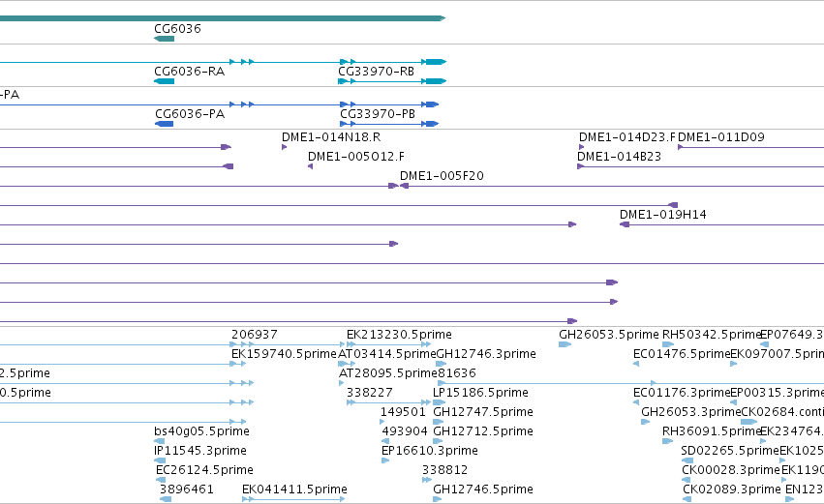
Task: Select EK159740.5prime EST label
Action: pos(284,354)
